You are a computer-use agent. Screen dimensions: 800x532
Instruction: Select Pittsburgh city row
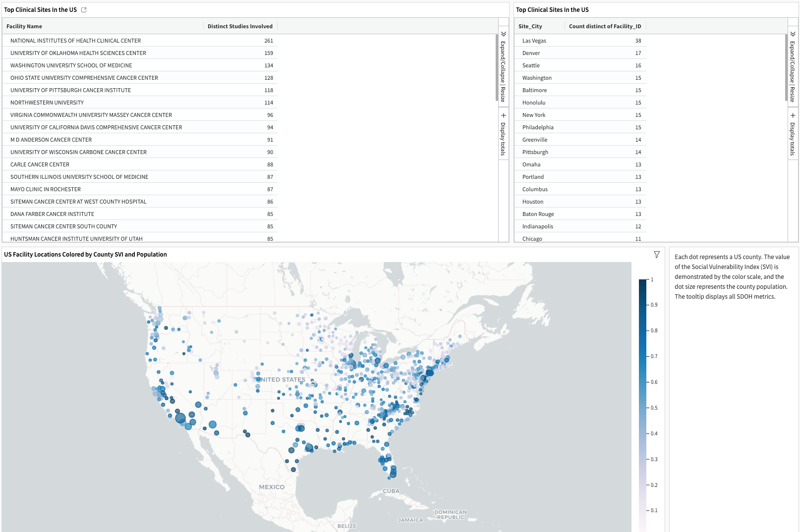(x=580, y=152)
